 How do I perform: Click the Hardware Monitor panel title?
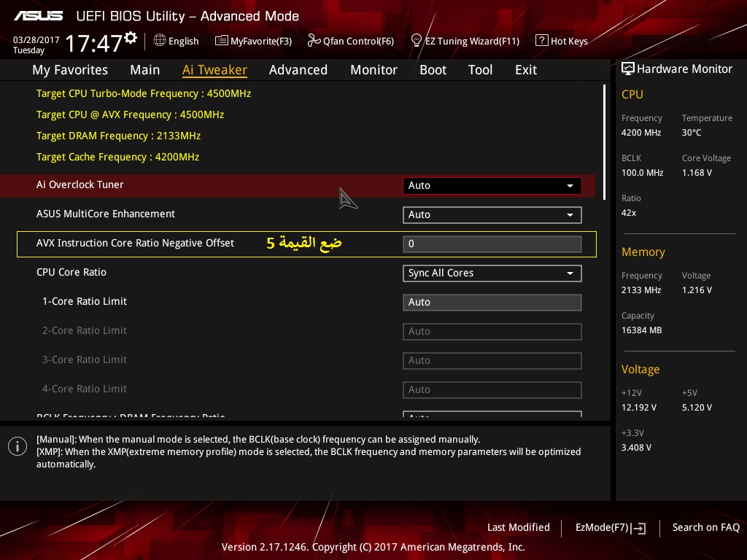click(684, 69)
